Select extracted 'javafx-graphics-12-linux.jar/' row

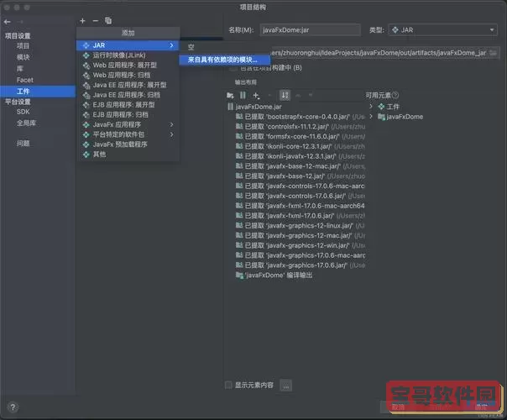pyautogui.click(x=301, y=225)
